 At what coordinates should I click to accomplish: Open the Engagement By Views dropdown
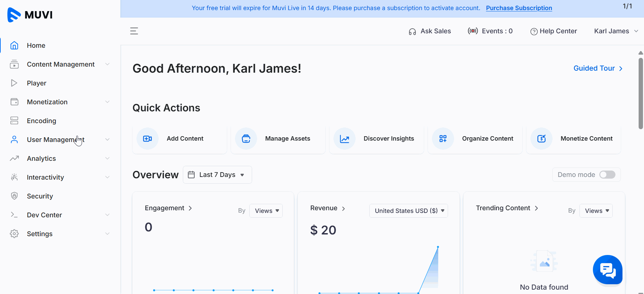(x=266, y=211)
